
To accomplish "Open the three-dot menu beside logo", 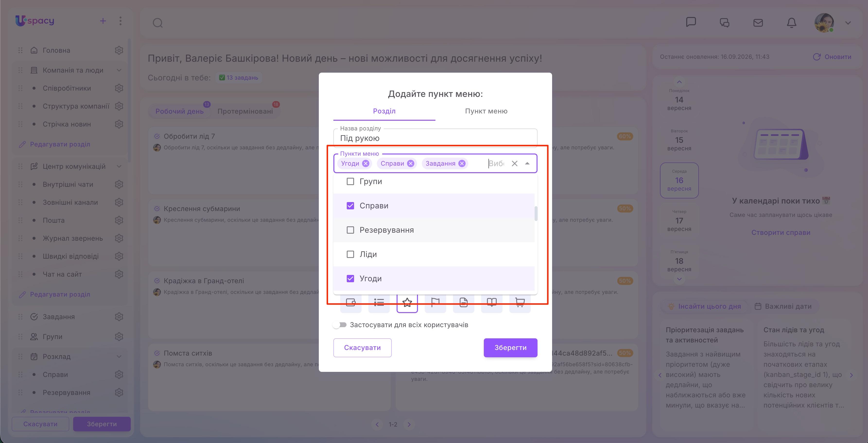I will click(120, 21).
